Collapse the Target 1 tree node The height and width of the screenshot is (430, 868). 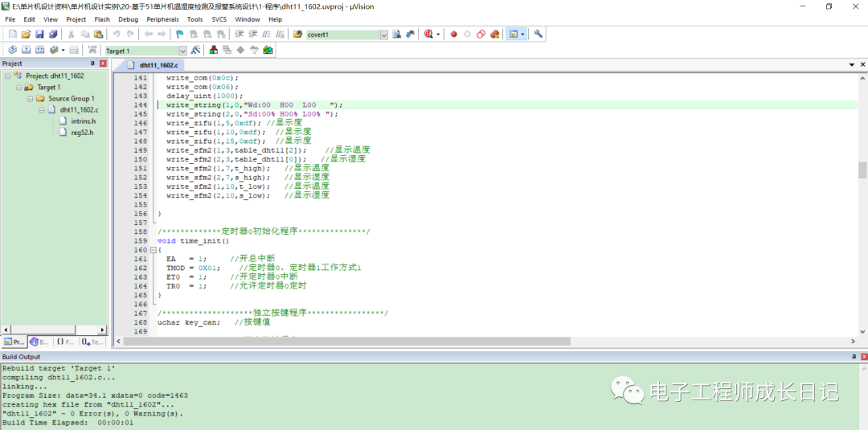point(19,87)
